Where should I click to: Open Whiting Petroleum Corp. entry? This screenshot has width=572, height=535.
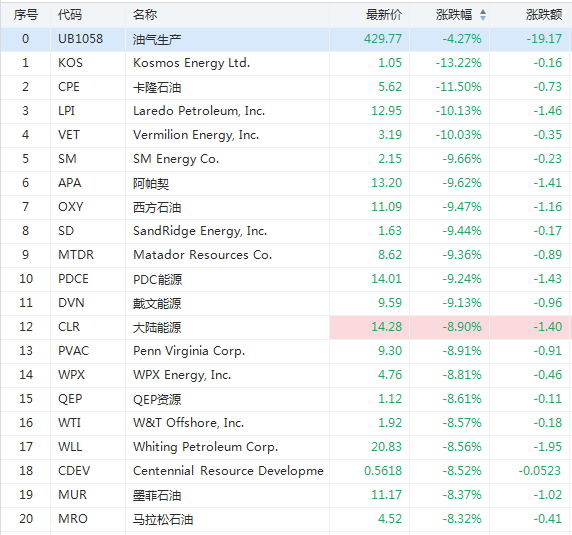click(205, 447)
